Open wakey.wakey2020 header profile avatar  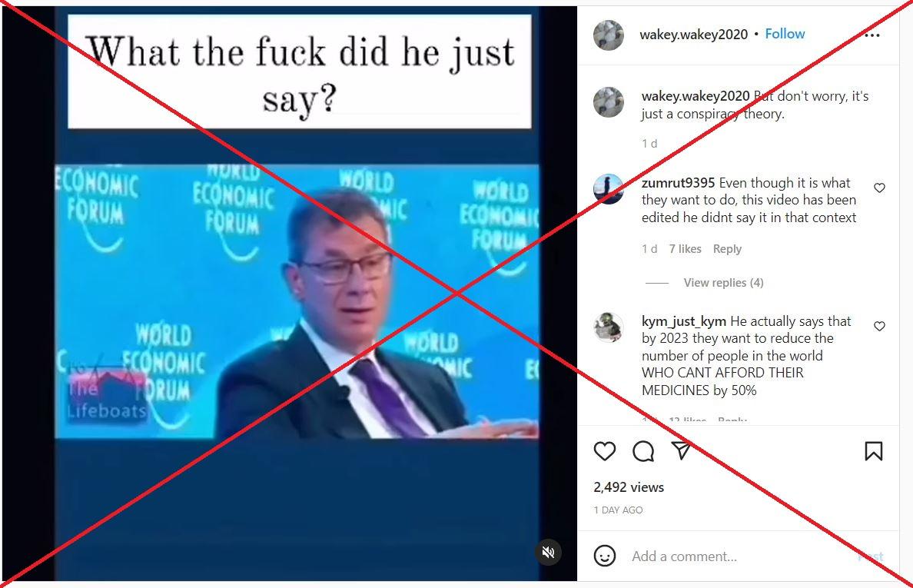coord(609,35)
